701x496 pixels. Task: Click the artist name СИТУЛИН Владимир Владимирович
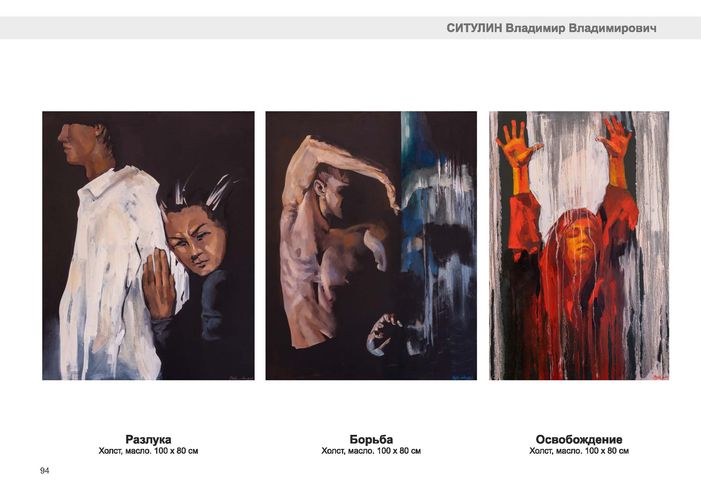[552, 28]
